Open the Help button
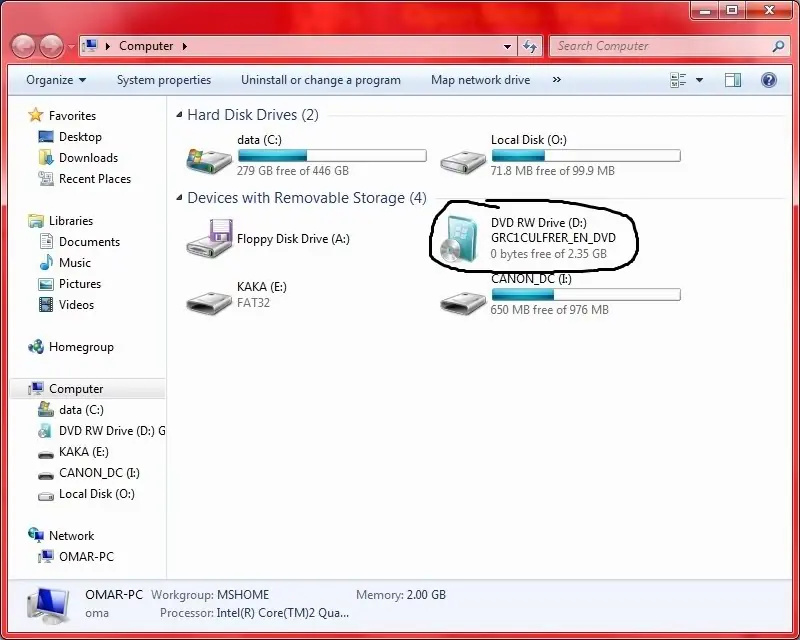800x640 pixels. pos(768,79)
